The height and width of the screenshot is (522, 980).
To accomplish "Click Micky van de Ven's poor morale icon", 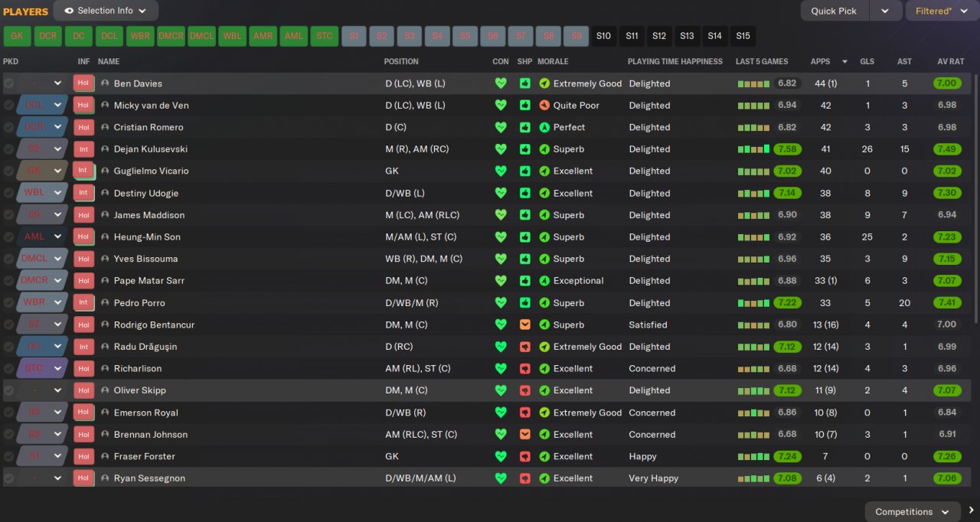I will point(544,105).
